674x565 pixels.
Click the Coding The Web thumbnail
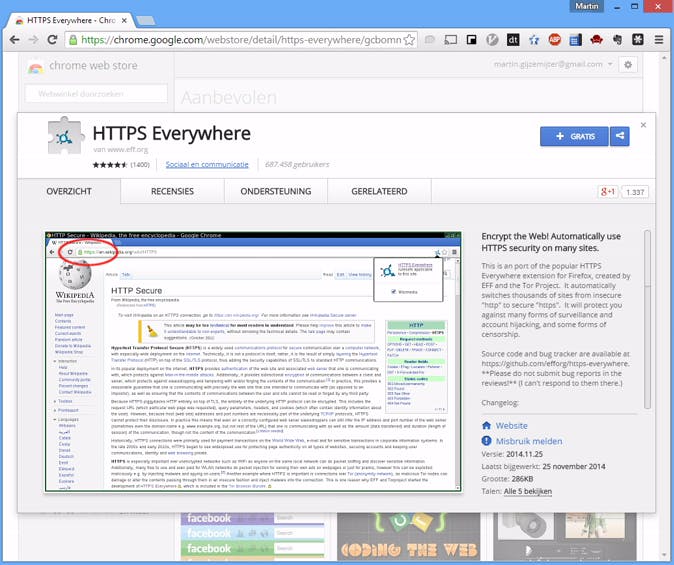pyautogui.click(x=408, y=536)
